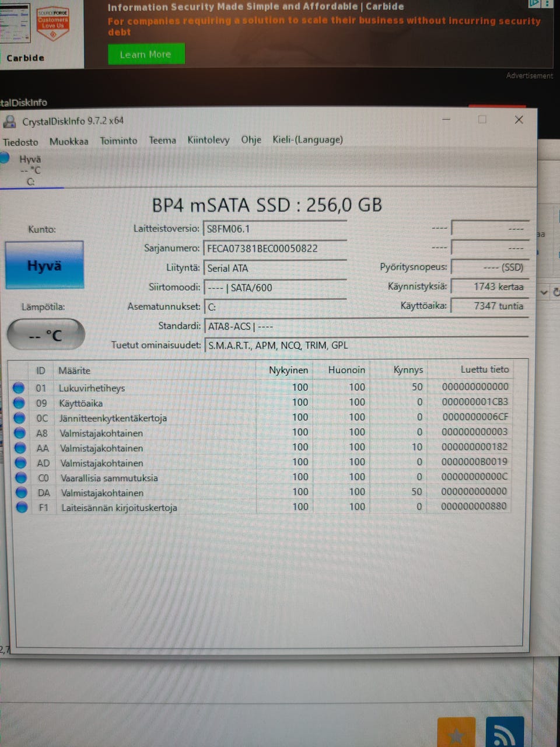Click the Siirtomoodi field SATA/600
This screenshot has height=747, width=560.
coord(275,288)
